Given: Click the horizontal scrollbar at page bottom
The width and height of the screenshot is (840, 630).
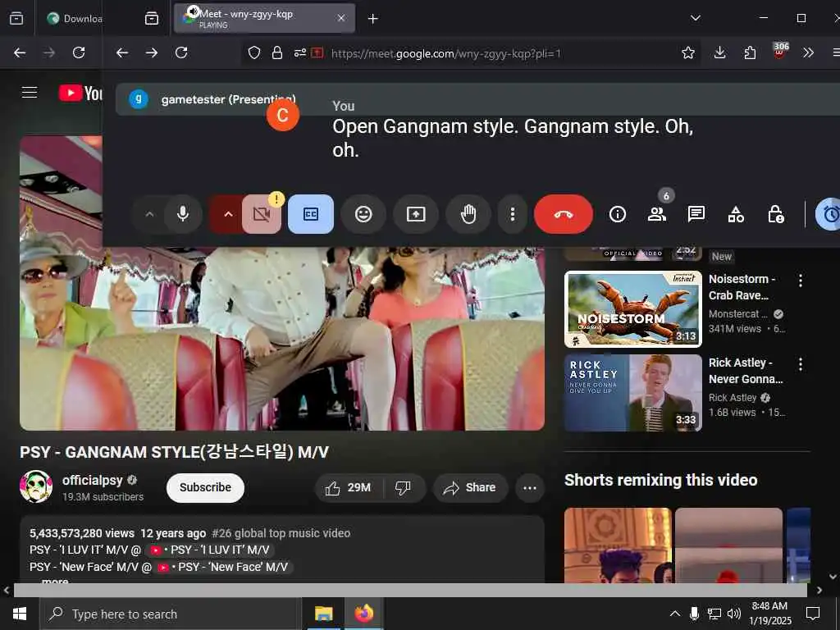Looking at the screenshot, I should pos(410,590).
